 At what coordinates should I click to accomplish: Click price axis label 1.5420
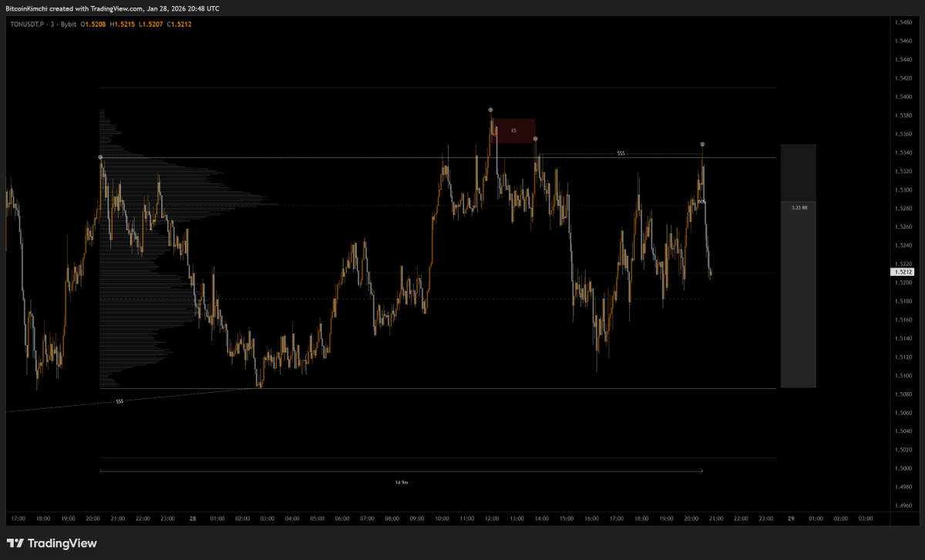903,78
